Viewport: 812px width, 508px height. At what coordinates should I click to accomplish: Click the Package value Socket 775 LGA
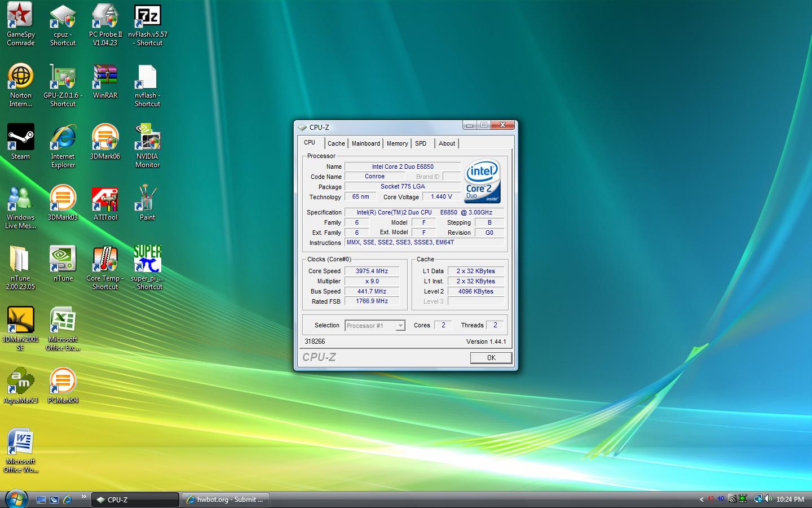click(x=403, y=187)
